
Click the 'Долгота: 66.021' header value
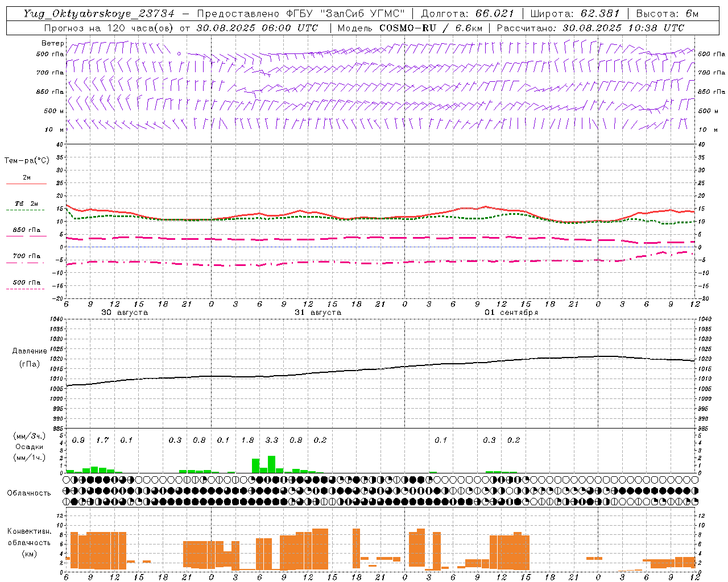point(468,14)
